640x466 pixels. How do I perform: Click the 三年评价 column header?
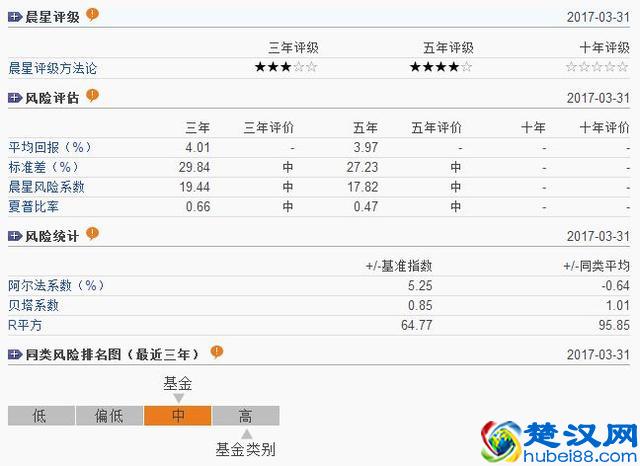tap(269, 127)
